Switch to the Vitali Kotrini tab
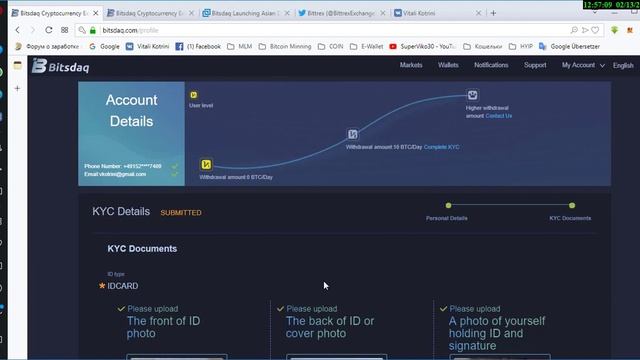 [437, 13]
